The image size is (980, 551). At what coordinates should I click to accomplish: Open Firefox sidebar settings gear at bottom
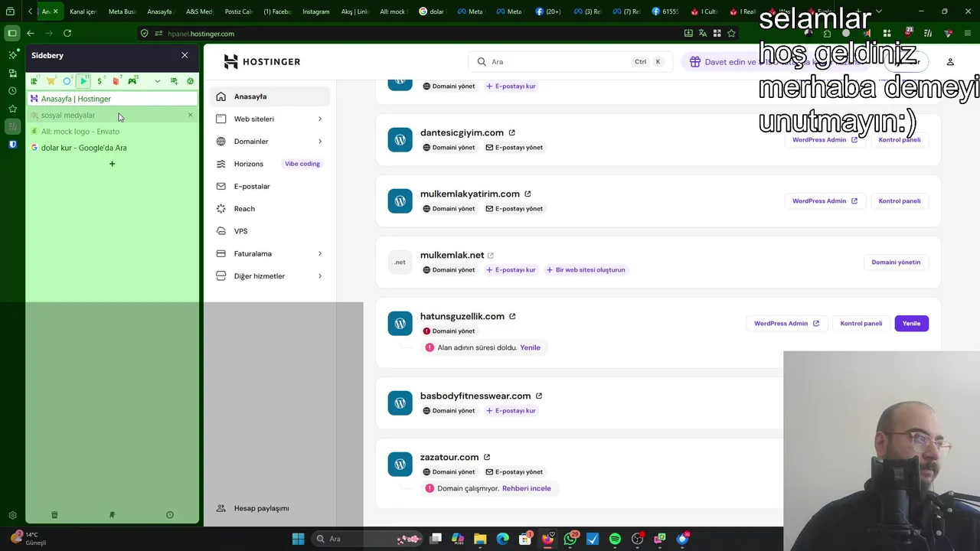point(12,516)
